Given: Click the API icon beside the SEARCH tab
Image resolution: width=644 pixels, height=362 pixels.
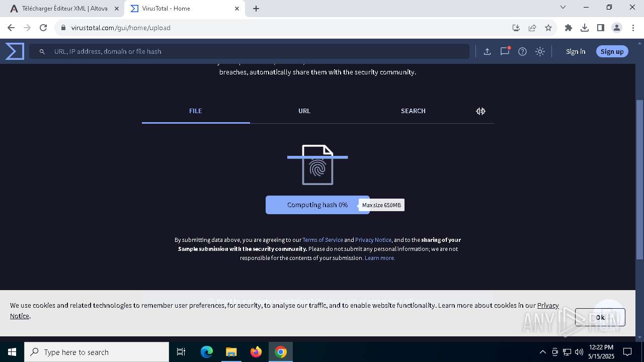Looking at the screenshot, I should click(x=480, y=111).
